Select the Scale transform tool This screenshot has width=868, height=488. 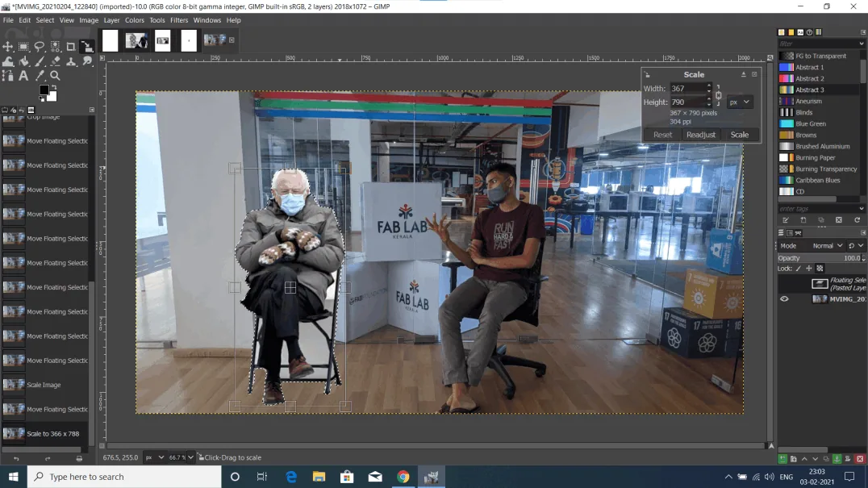[87, 47]
